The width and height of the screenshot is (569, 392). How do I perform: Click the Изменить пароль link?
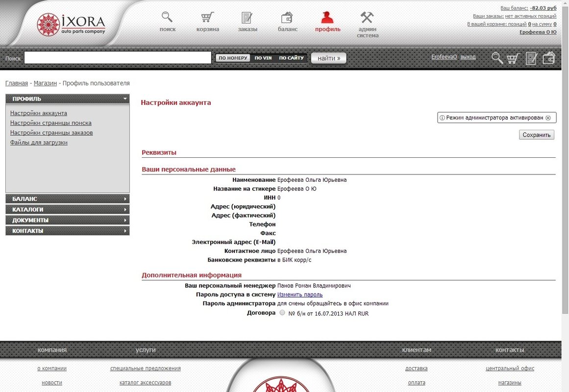300,294
